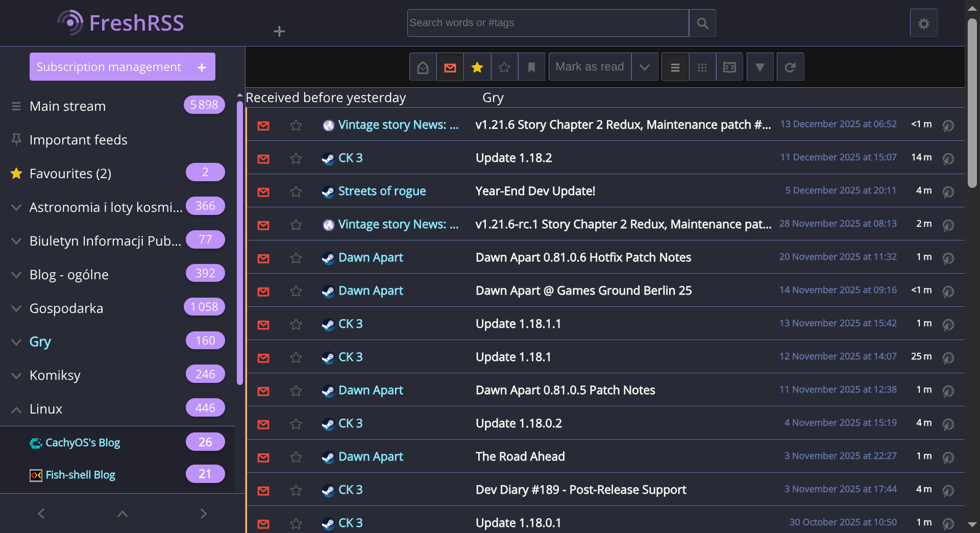Viewport: 980px width, 533px height.
Task: Open Fish-shell Blog feed
Action: 80,475
